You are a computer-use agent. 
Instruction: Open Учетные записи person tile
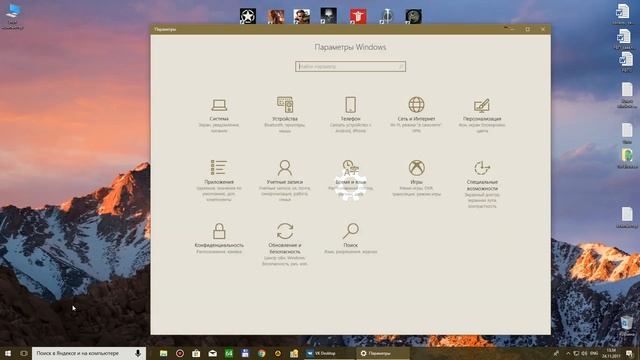coord(285,180)
